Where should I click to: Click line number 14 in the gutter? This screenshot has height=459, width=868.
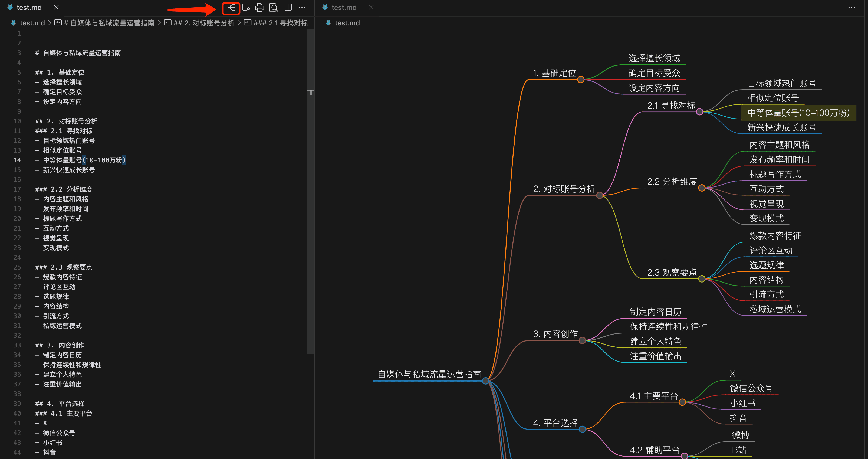(17, 160)
